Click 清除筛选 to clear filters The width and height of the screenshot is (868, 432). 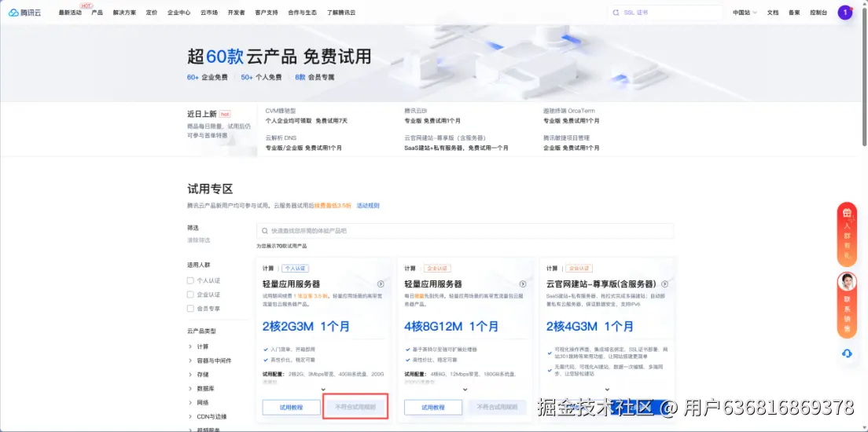coord(199,240)
